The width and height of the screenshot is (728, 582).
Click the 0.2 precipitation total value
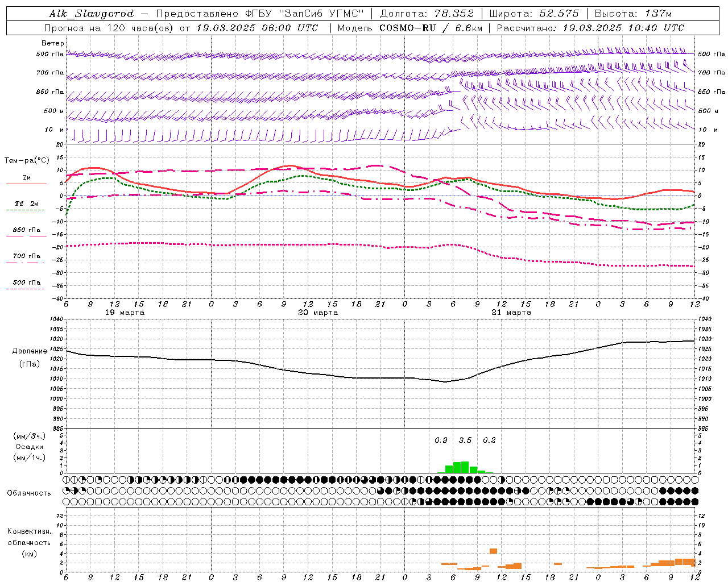pos(489,440)
